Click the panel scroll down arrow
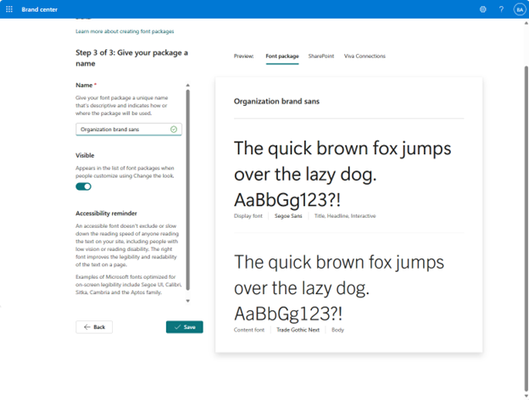Viewport: 529px width, 400px height. pos(188,301)
